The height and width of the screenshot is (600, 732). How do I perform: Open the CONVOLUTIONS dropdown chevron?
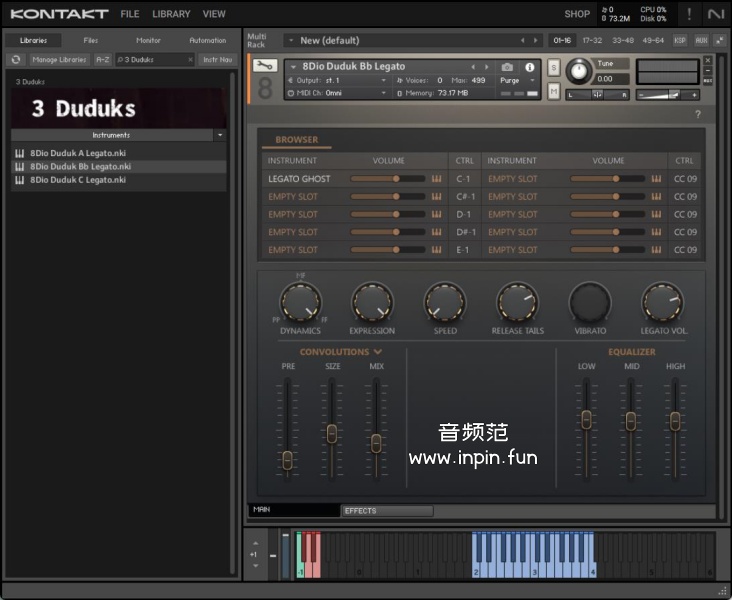coord(378,352)
